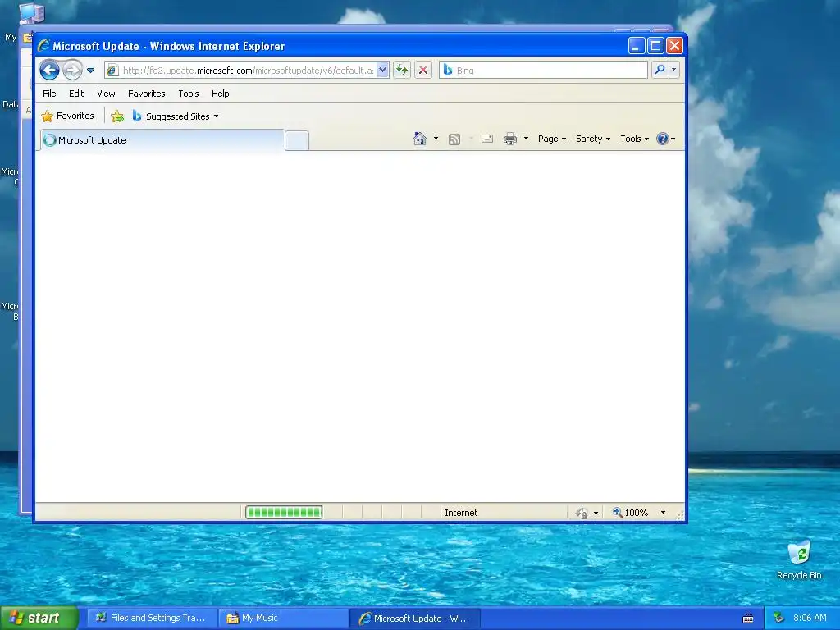Open Suggested Sites link
The image size is (840, 630).
point(176,116)
